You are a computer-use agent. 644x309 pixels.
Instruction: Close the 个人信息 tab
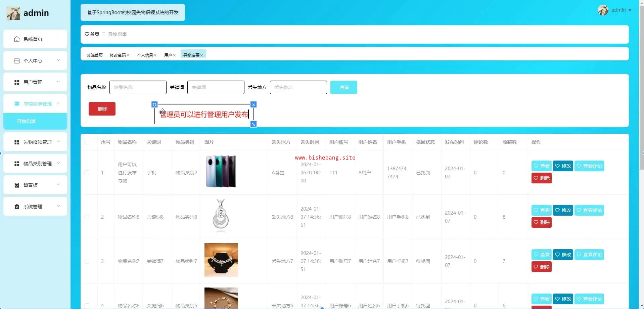155,55
